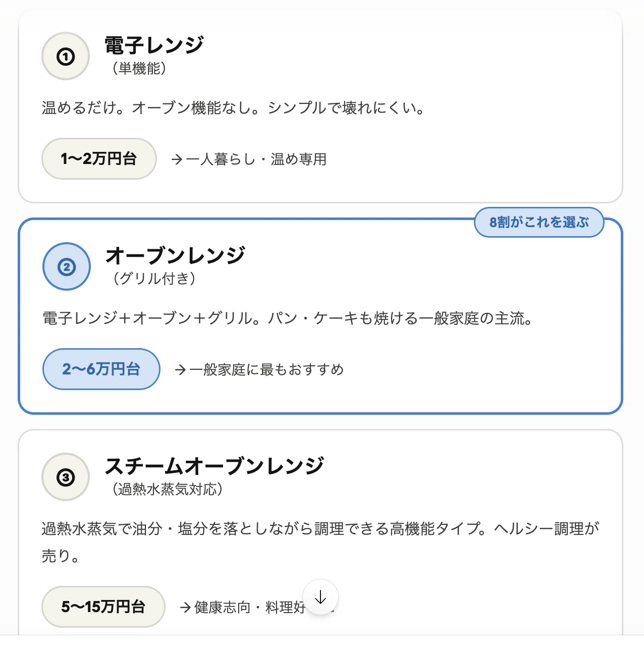Click the オーブンレンジ heading
644x658 pixels.
click(175, 255)
